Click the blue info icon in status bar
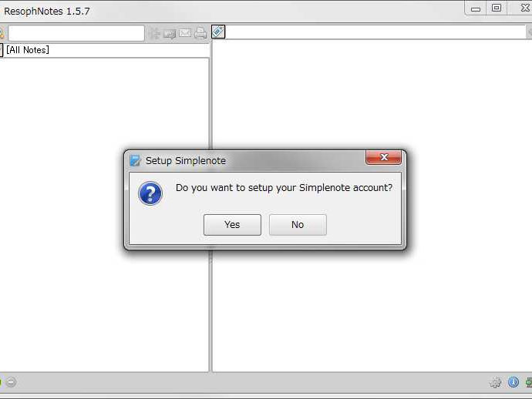532x399 pixels. (513, 382)
